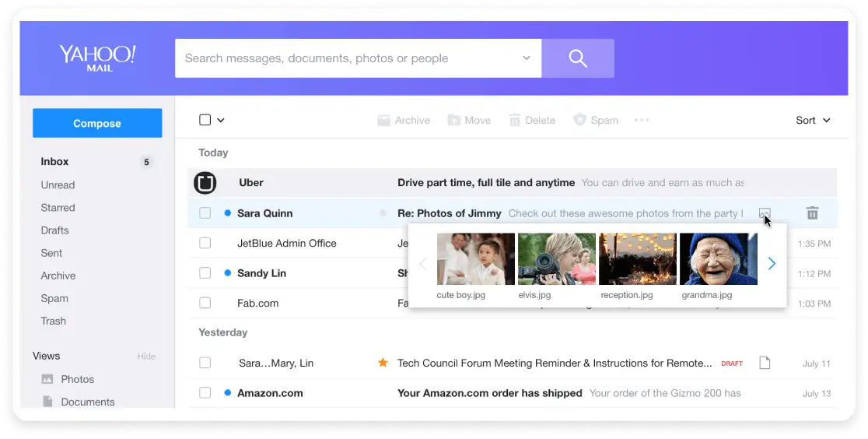Open the Archive folder in sidebar
868x439 pixels.
pyautogui.click(x=58, y=276)
